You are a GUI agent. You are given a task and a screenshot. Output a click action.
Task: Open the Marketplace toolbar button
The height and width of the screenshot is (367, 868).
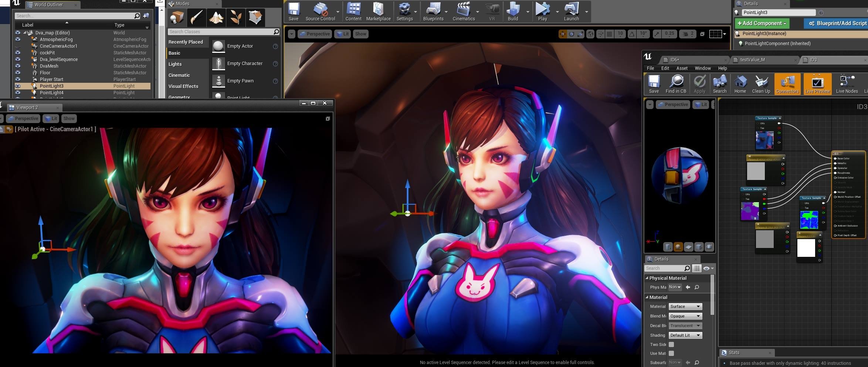coord(378,11)
